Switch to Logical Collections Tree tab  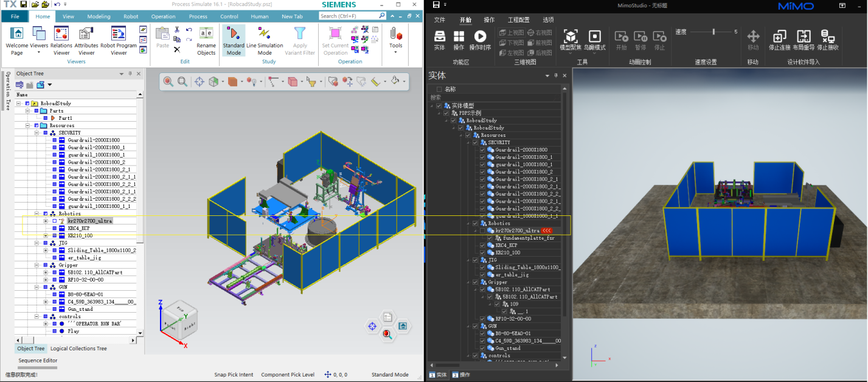click(x=78, y=349)
